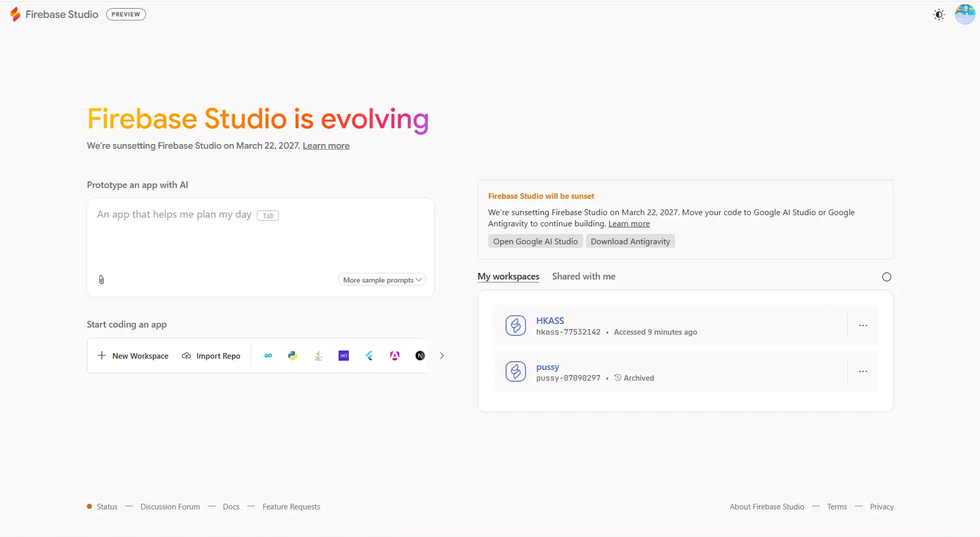Viewport: 980px width, 537px height.
Task: Click the "Firebase Studio is evolving" headline
Action: coord(258,119)
